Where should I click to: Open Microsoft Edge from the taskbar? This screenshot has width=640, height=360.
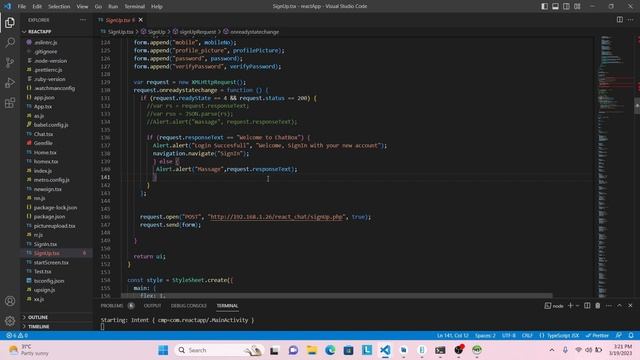(x=330, y=350)
